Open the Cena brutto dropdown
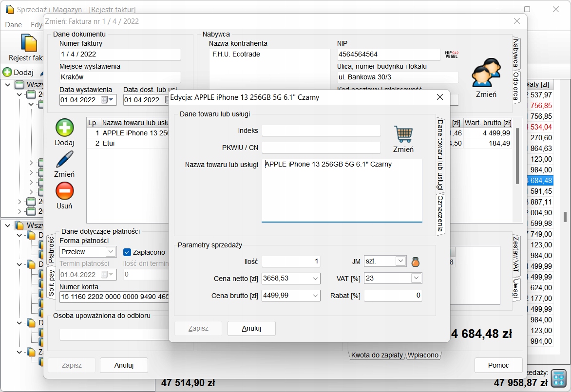The image size is (571, 392). point(315,296)
